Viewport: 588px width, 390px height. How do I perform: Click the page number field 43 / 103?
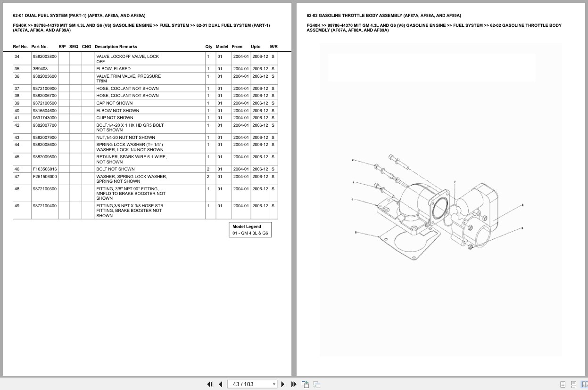tap(249, 384)
